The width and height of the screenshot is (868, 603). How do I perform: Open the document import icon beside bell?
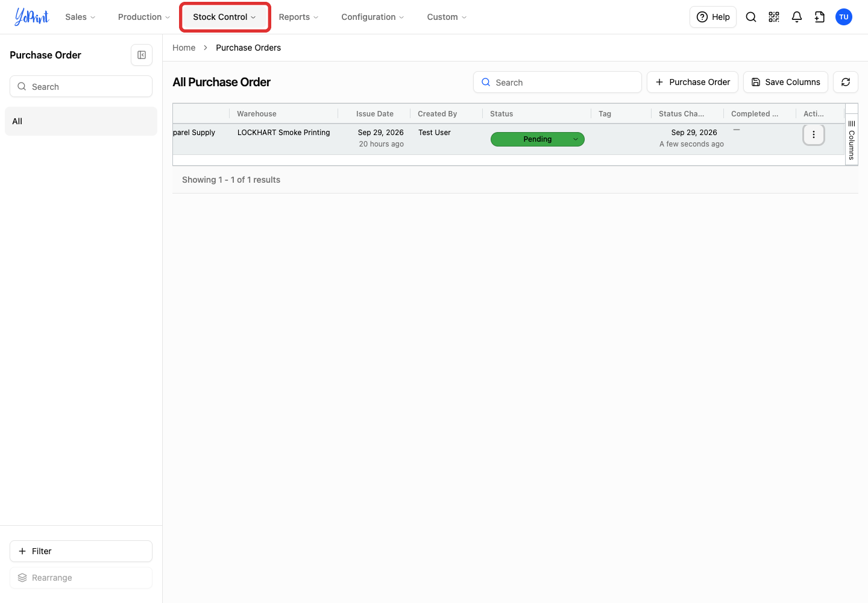[820, 17]
